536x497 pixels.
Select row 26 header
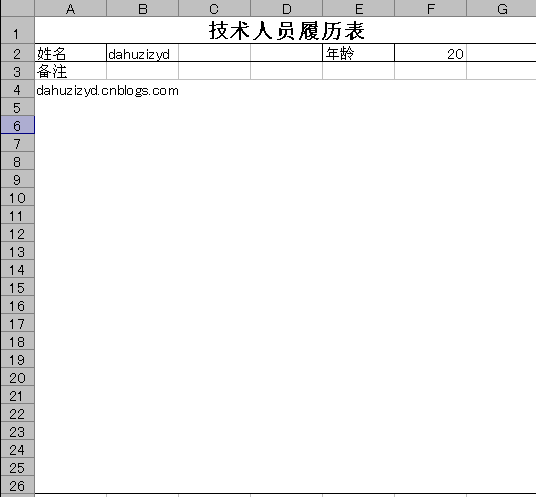point(17,485)
